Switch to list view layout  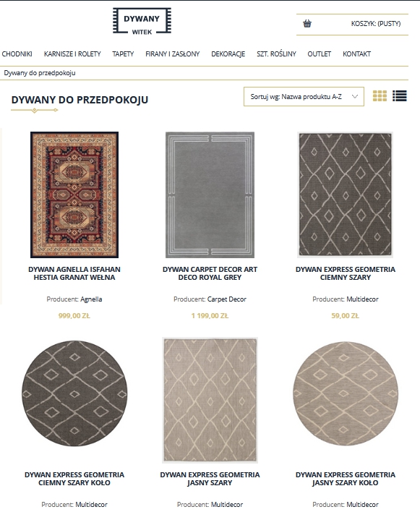tap(400, 96)
